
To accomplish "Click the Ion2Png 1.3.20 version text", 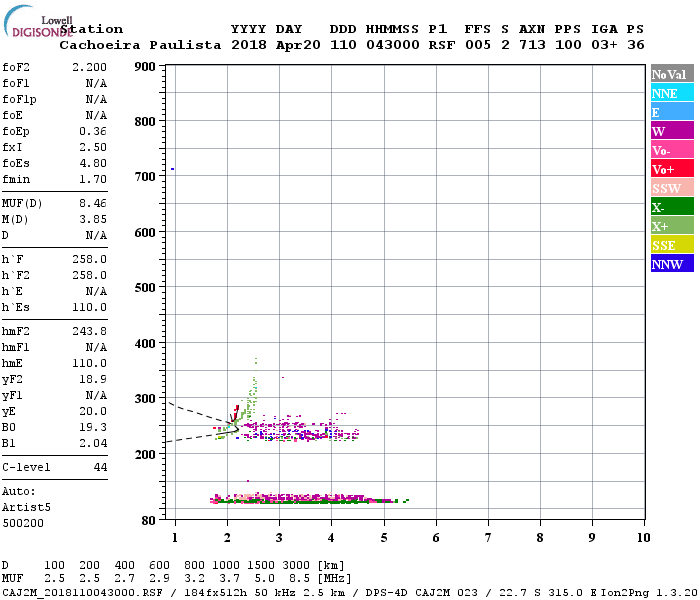I will pos(649,593).
